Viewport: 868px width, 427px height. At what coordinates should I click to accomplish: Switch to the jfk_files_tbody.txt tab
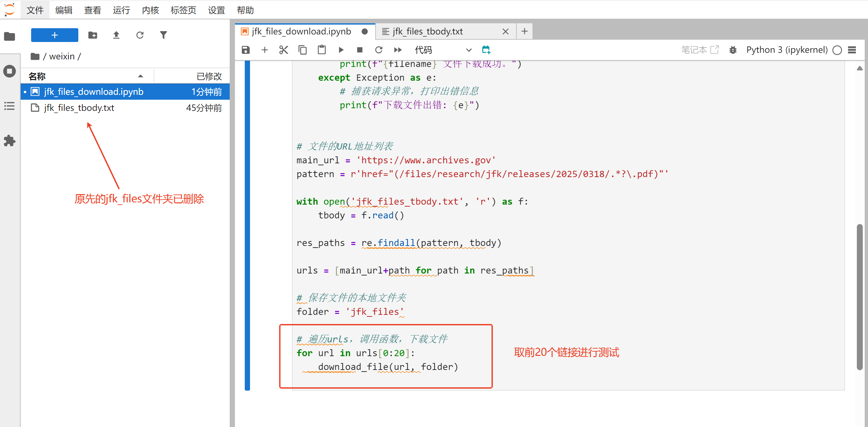427,31
